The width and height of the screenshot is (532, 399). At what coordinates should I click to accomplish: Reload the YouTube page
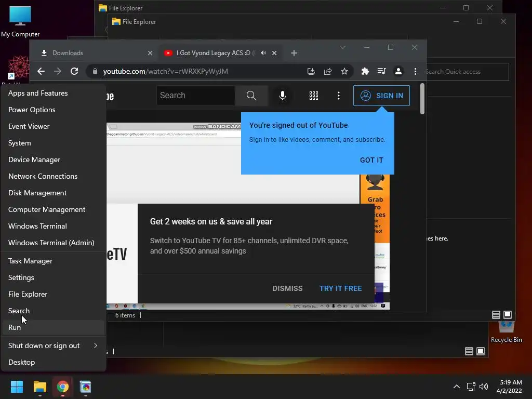[74, 71]
